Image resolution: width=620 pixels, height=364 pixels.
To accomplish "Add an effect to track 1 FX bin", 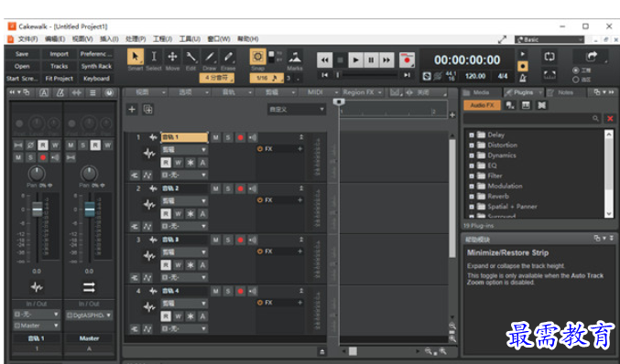I will (299, 149).
